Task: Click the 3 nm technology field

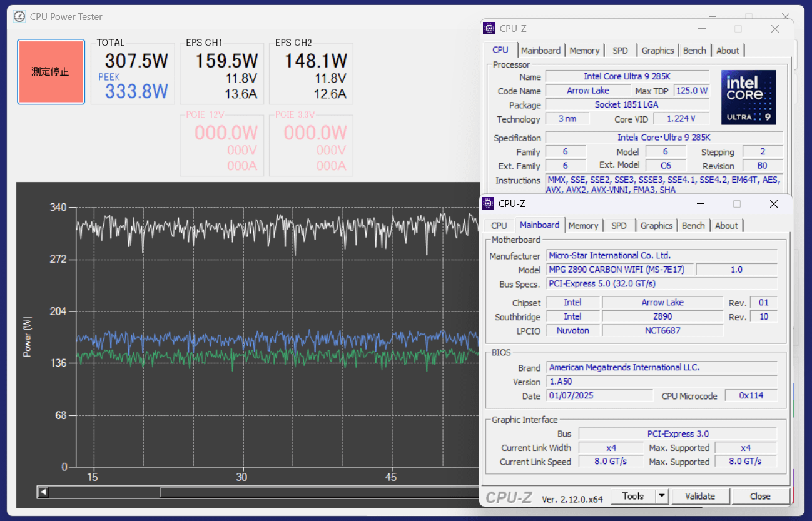Action: [566, 119]
